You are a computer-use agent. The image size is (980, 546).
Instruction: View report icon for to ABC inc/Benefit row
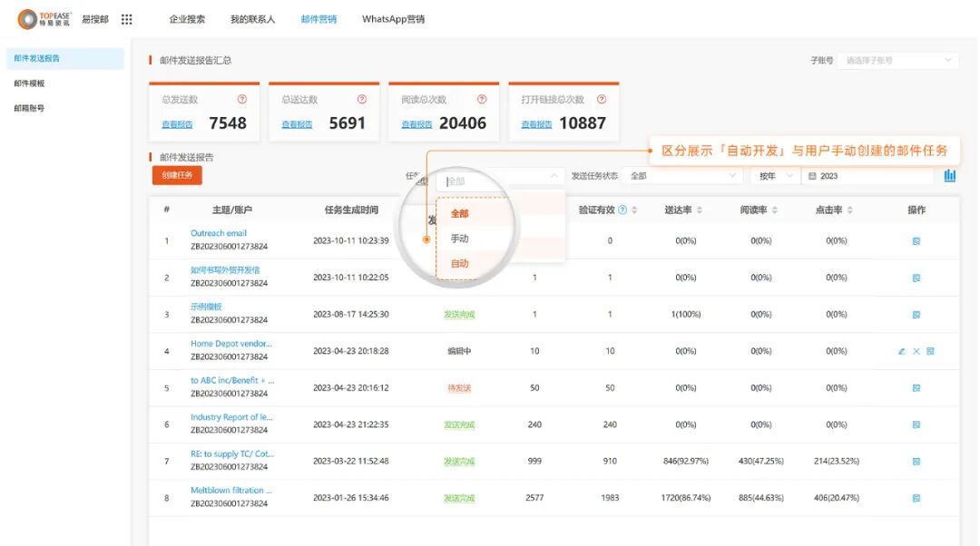(916, 388)
